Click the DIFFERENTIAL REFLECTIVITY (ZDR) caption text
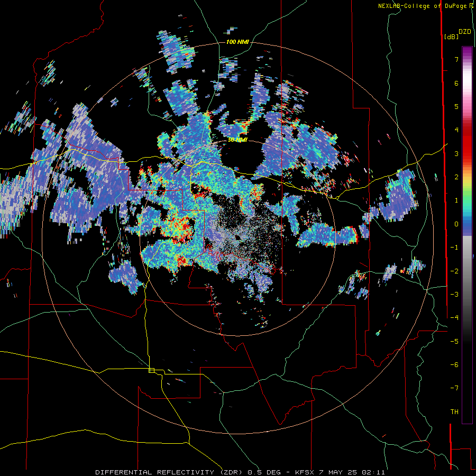 tap(169, 472)
